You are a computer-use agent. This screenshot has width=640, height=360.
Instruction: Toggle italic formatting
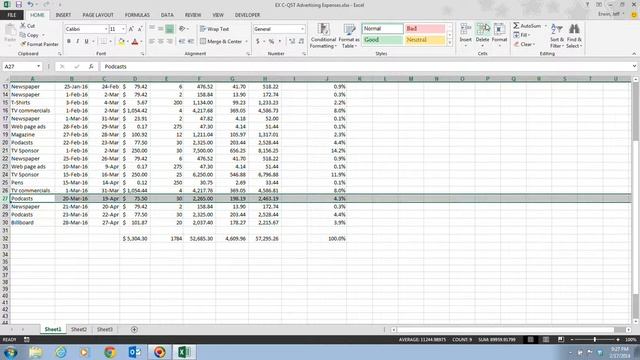click(x=78, y=41)
